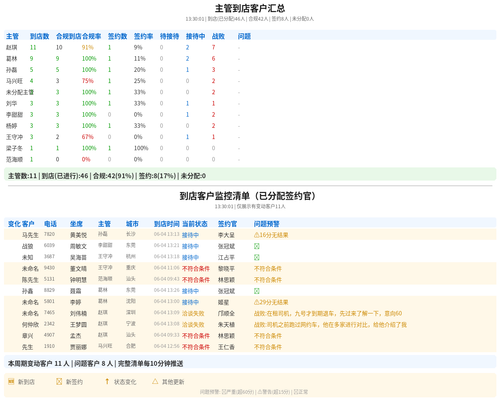Click the 战败 column header

tap(218, 36)
